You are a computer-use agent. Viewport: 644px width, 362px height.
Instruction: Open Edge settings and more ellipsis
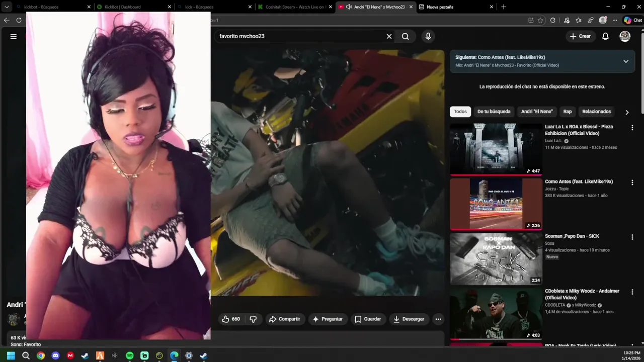615,20
